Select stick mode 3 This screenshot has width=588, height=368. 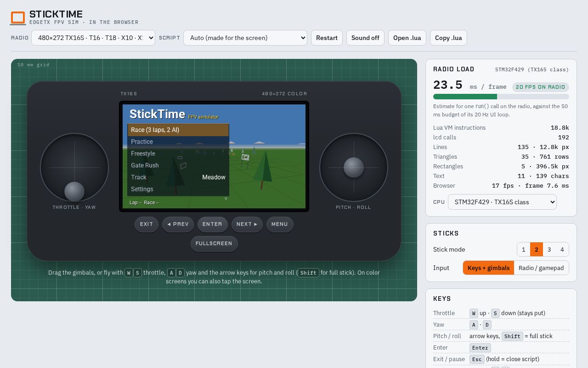(549, 249)
